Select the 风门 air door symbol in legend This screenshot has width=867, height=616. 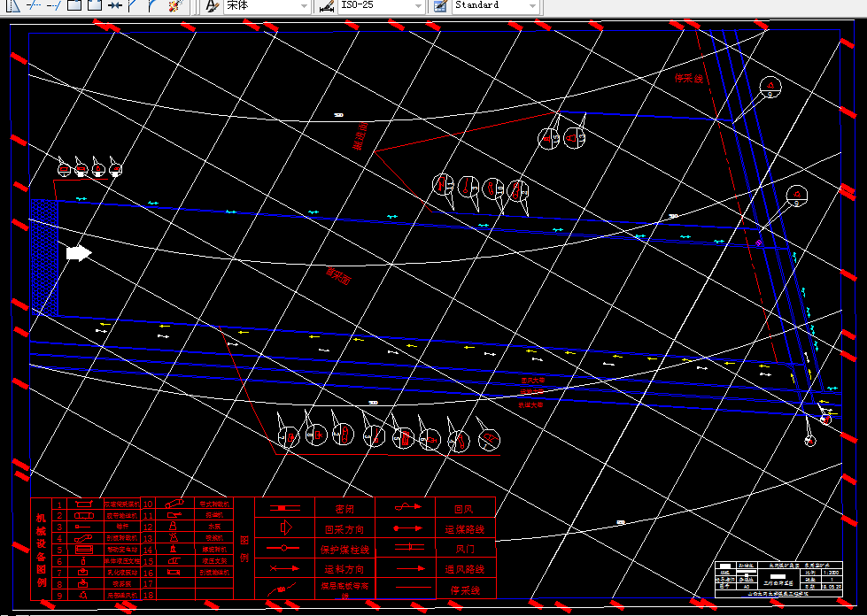409,548
